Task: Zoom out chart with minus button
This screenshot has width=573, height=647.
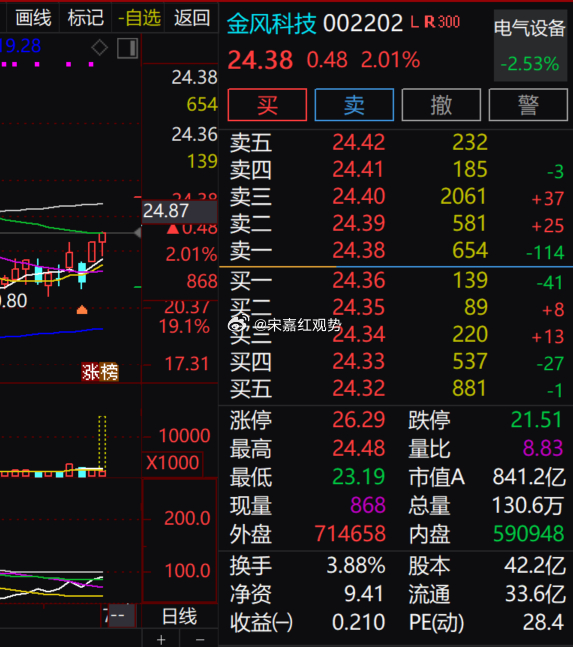Action: [200, 640]
